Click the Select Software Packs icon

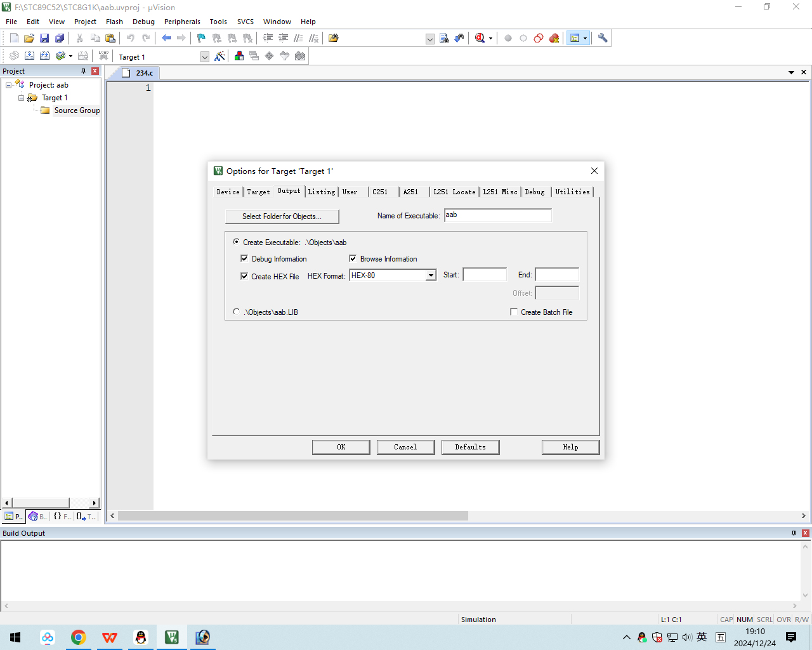tap(285, 56)
